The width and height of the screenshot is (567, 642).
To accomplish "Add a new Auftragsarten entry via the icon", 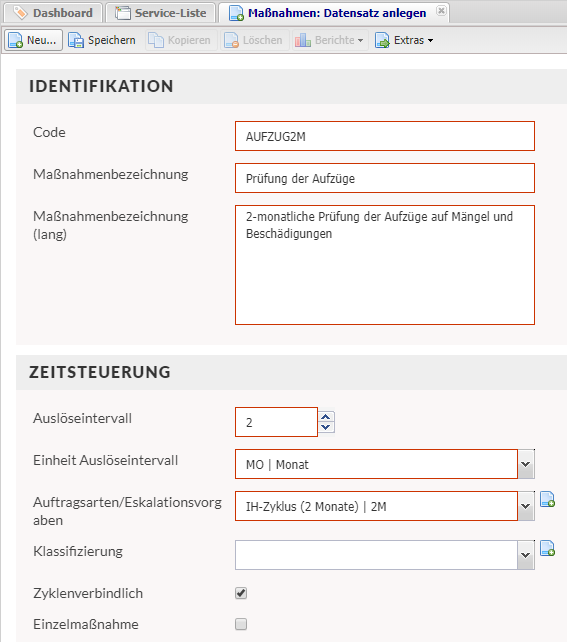I will pyautogui.click(x=547, y=500).
